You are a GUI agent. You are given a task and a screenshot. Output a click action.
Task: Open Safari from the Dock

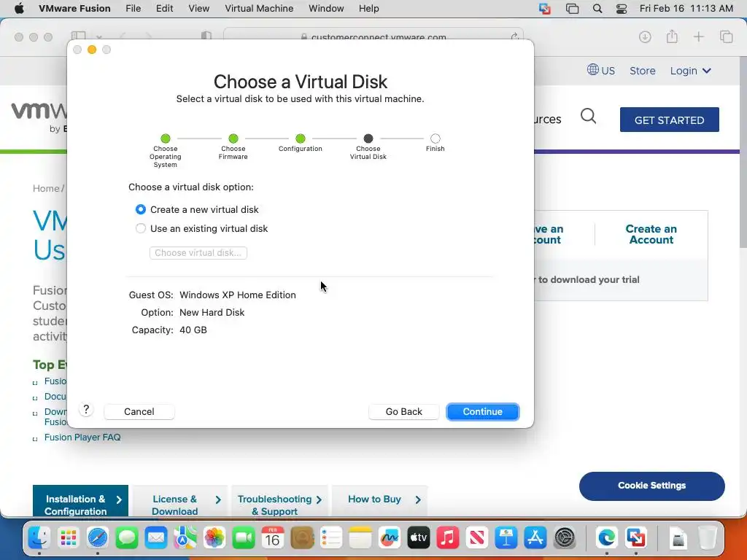click(97, 537)
